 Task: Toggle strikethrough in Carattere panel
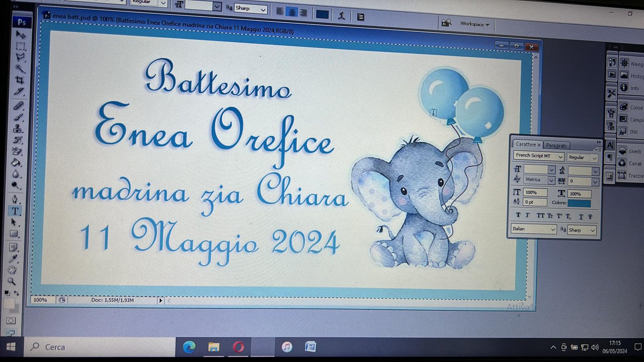(x=590, y=217)
